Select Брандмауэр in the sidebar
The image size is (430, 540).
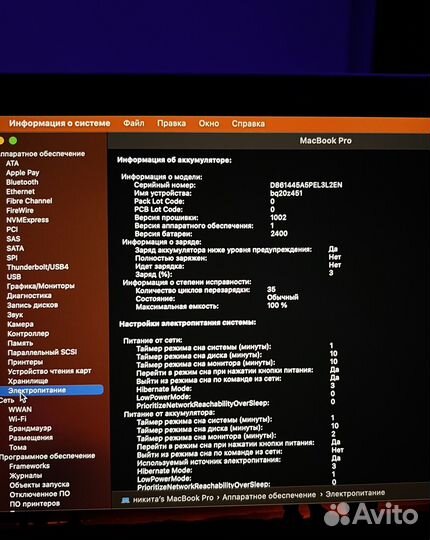tap(30, 428)
